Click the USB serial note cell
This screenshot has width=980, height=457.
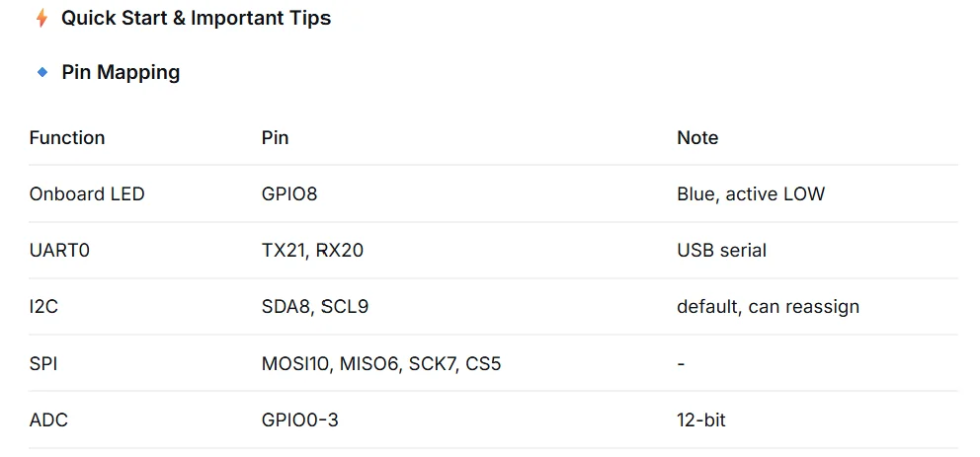(x=722, y=251)
